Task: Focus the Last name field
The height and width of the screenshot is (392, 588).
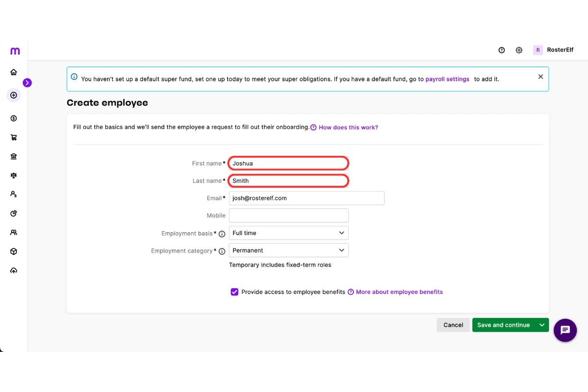Action: click(289, 181)
